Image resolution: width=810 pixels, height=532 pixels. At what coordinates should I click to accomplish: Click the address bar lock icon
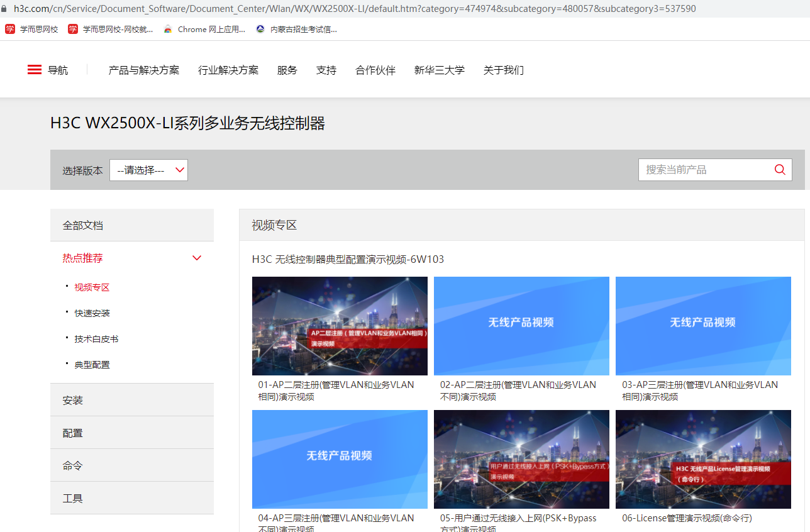click(x=6, y=9)
